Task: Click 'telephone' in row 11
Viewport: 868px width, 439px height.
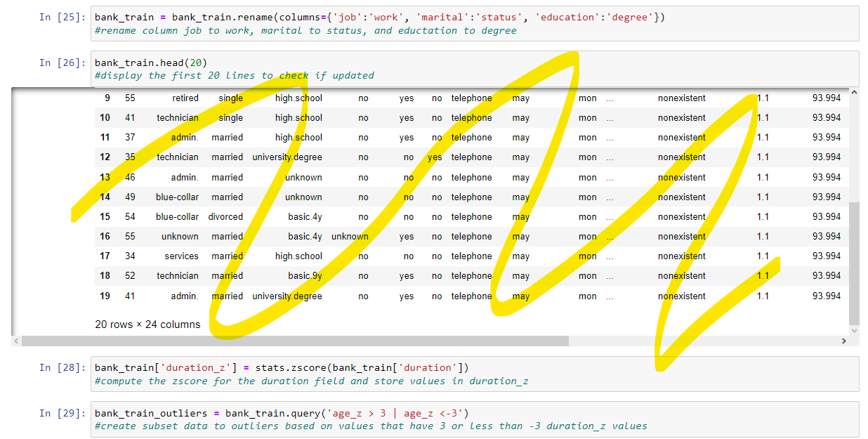Action: click(471, 138)
